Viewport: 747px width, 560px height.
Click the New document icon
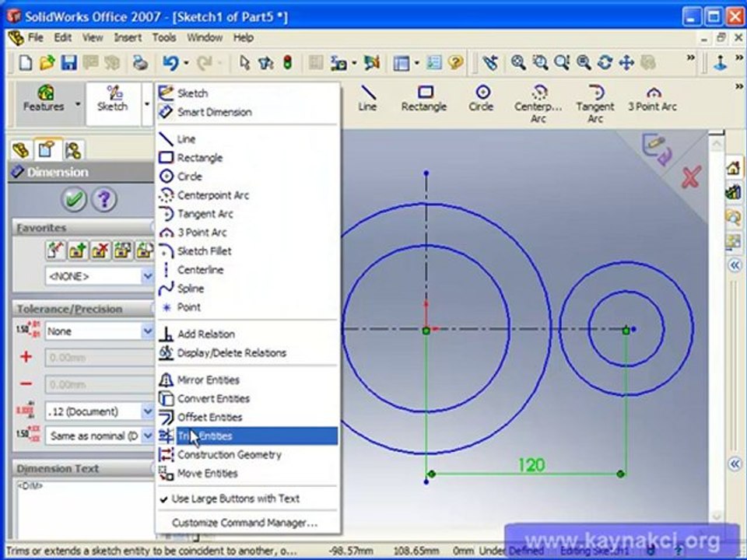(25, 62)
